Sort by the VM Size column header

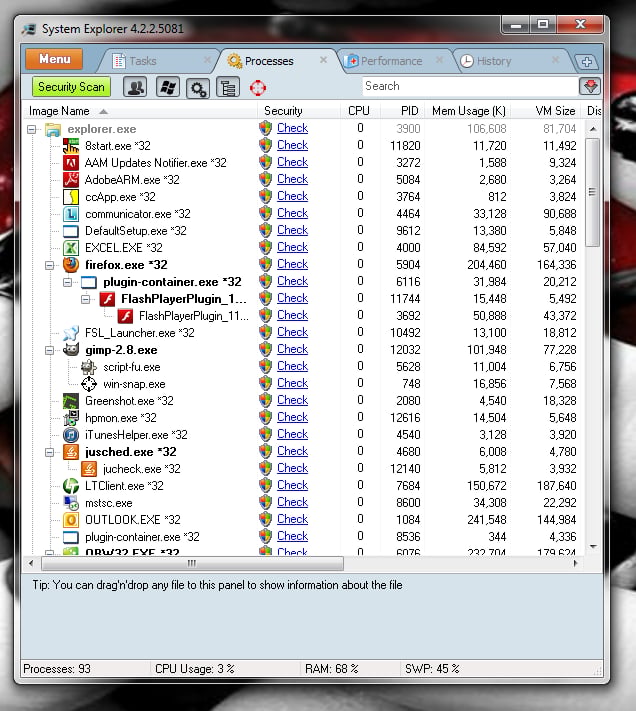tap(546, 111)
